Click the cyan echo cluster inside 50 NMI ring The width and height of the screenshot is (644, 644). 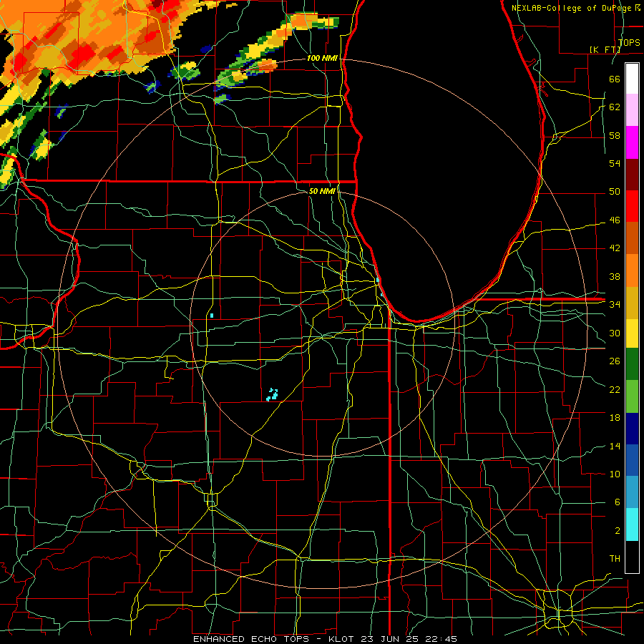[272, 395]
